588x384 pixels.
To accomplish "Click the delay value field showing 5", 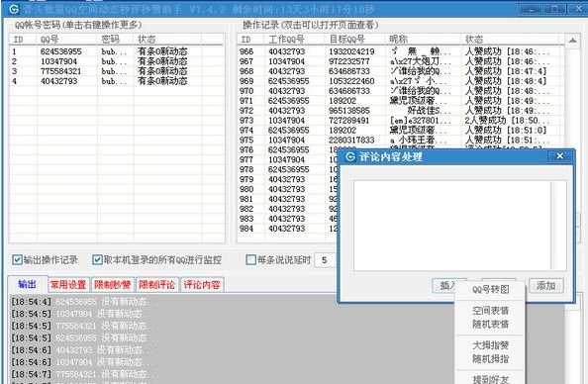I will pyautogui.click(x=325, y=260).
